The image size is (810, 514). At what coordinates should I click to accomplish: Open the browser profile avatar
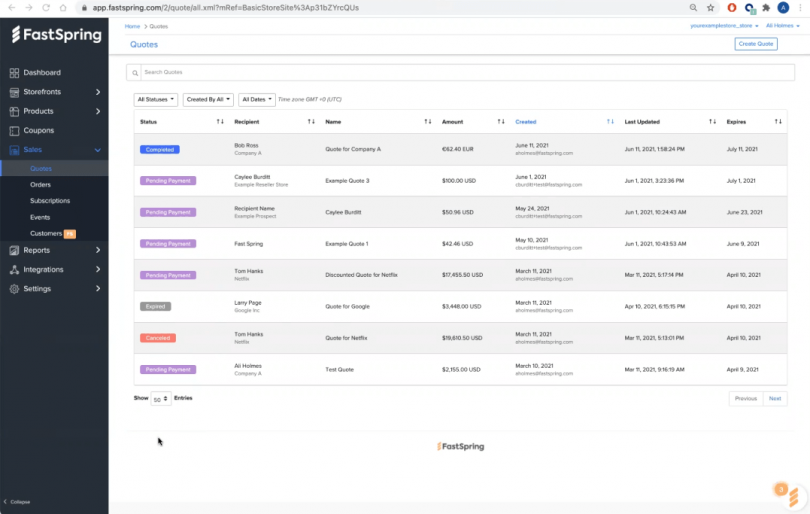pos(783,8)
